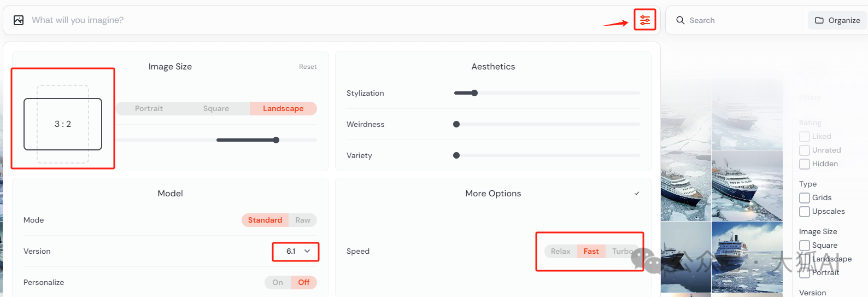Click the checkmark icon beside More Options
The height and width of the screenshot is (297, 868).
(x=637, y=194)
